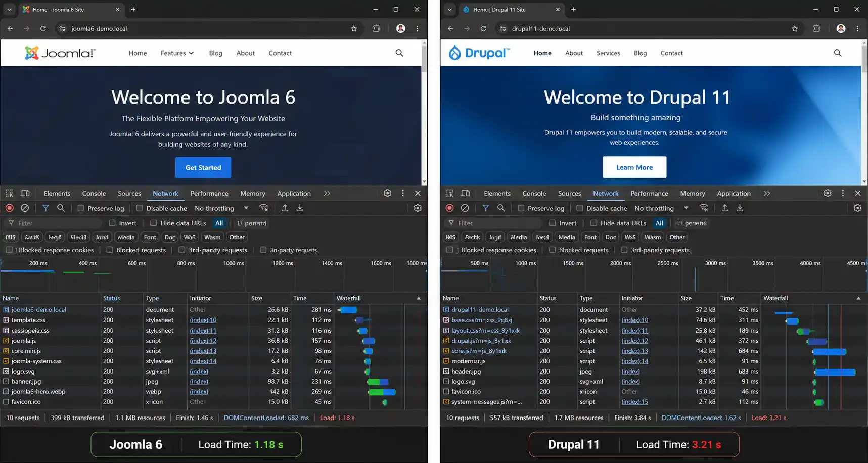Screen dimensions: 868x463
Task: Toggle filter funnel in Joomla Network panel
Action: [x=45, y=208]
